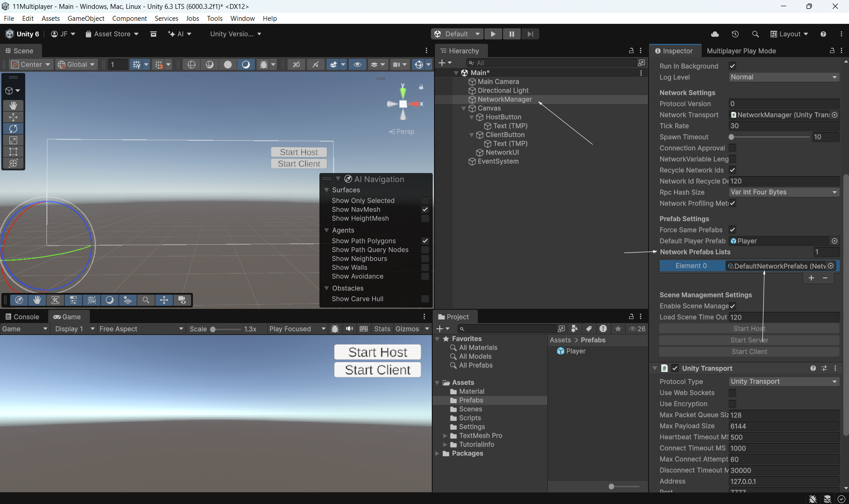
Task: Collapse the Canvas object in Hierarchy
Action: pos(464,108)
